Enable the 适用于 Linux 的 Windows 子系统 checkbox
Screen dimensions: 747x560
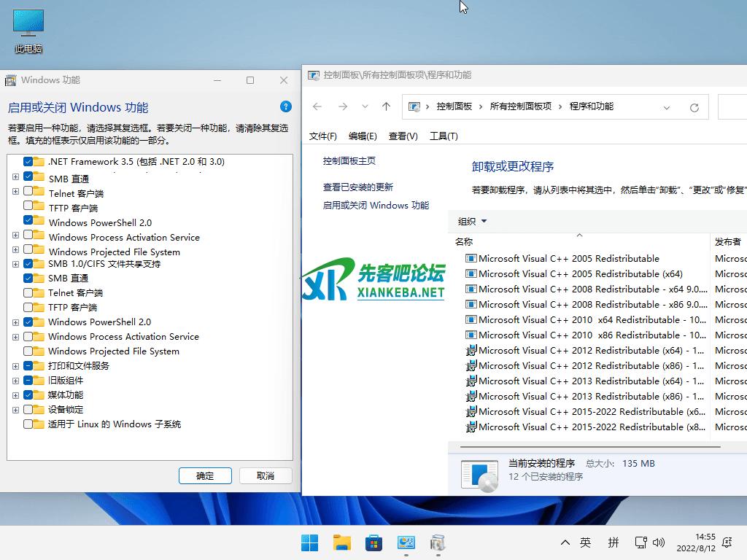coord(28,424)
